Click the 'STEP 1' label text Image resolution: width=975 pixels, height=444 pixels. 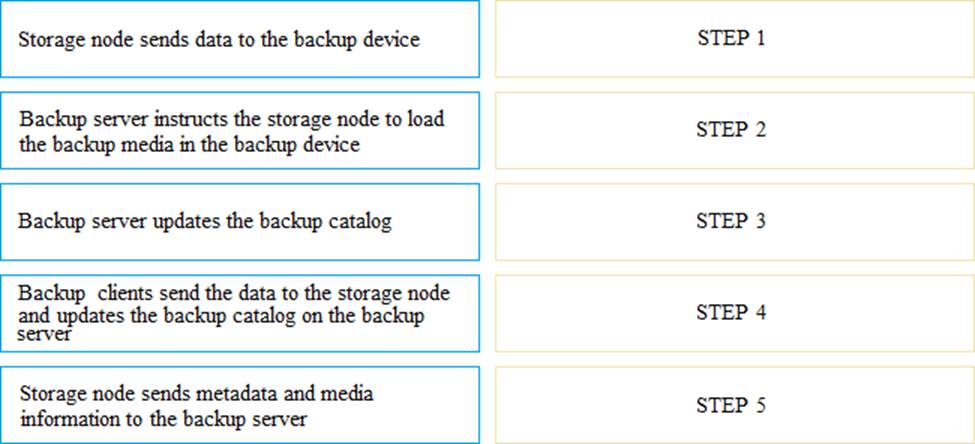point(731,40)
